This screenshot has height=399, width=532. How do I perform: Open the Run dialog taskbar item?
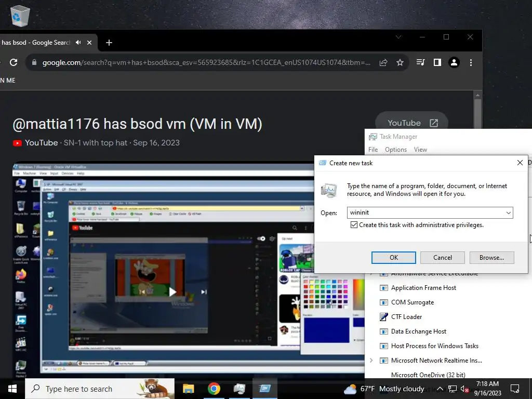coord(264,389)
